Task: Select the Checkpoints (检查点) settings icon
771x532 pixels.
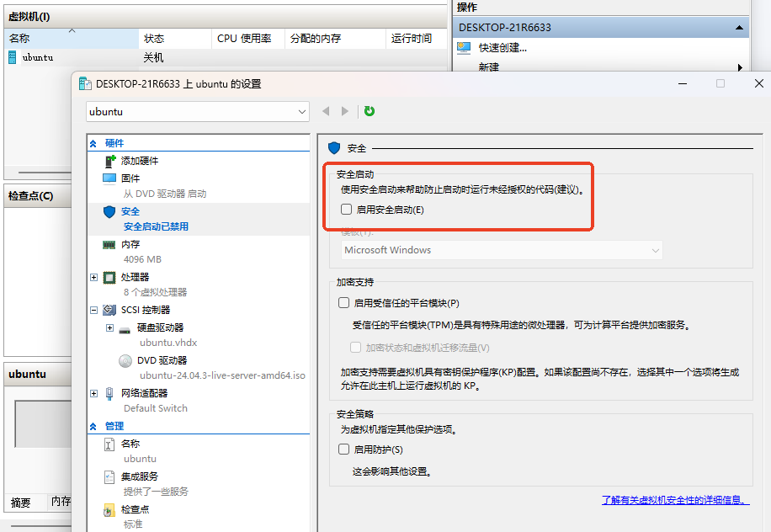Action: point(109,509)
